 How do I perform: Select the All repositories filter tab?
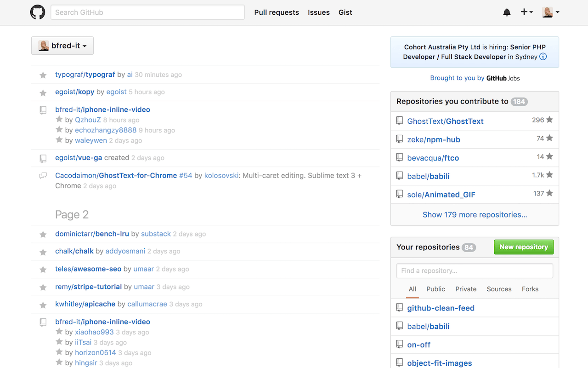[413, 289]
